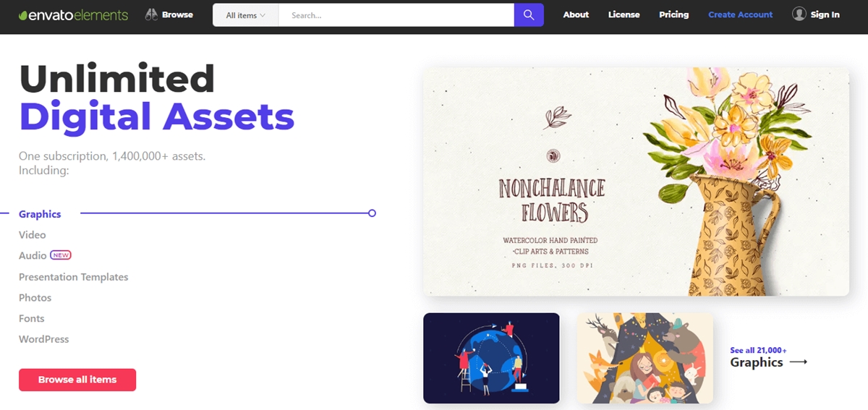Image resolution: width=868 pixels, height=410 pixels.
Task: Click the Sign In link
Action: [x=825, y=14]
